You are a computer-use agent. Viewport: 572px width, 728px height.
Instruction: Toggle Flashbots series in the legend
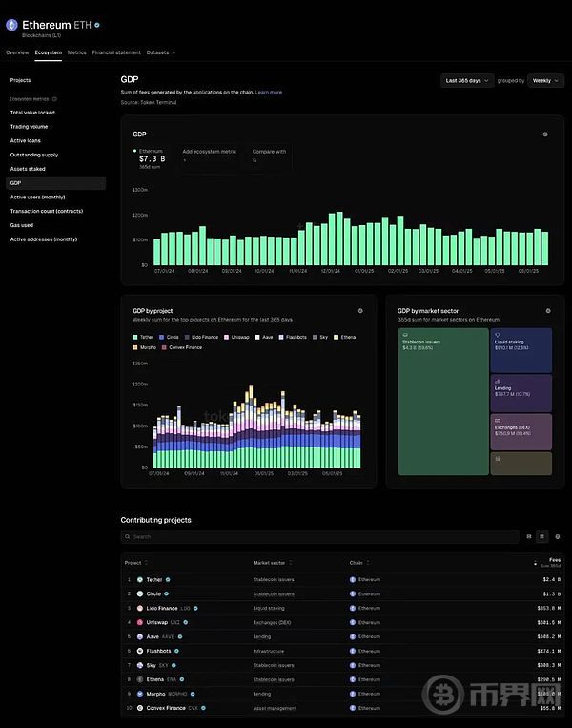click(x=293, y=337)
